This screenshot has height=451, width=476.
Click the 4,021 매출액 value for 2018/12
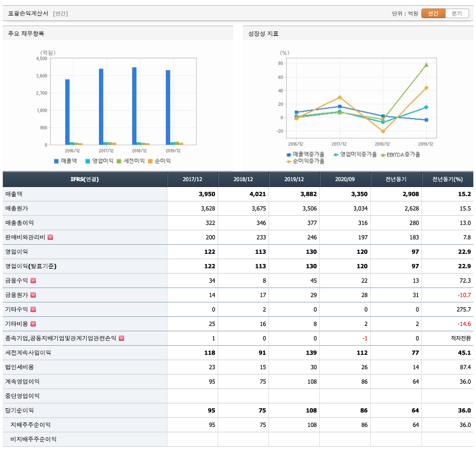pyautogui.click(x=258, y=194)
